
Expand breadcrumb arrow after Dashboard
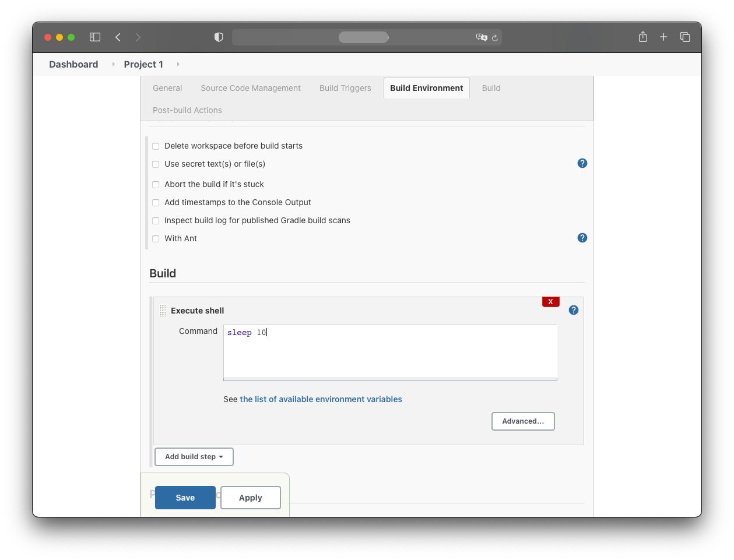click(x=113, y=64)
